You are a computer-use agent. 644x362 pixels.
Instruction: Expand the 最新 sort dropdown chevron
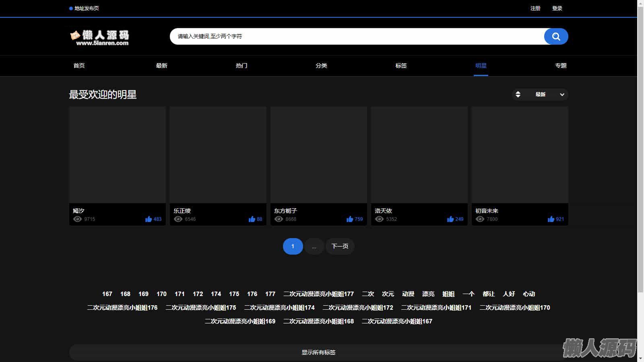pos(562,95)
